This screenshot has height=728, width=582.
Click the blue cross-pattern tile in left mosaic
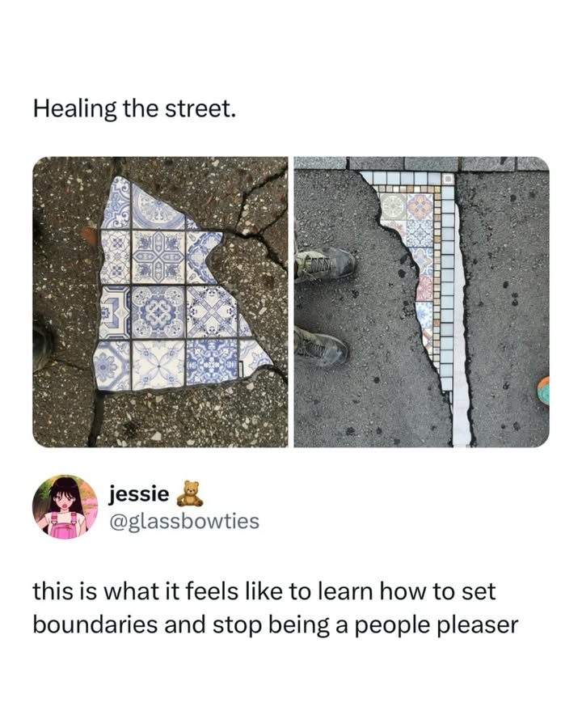tap(158, 258)
